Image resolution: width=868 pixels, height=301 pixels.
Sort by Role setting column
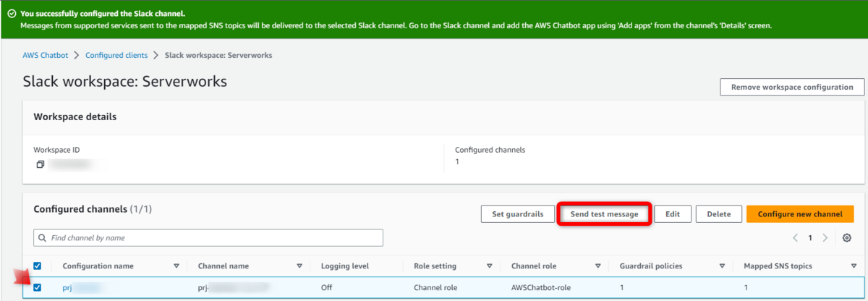pyautogui.click(x=490, y=266)
